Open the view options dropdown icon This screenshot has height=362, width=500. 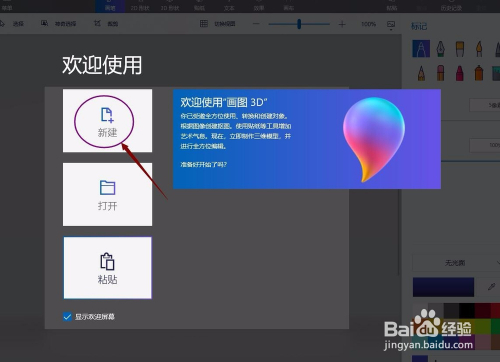[391, 25]
